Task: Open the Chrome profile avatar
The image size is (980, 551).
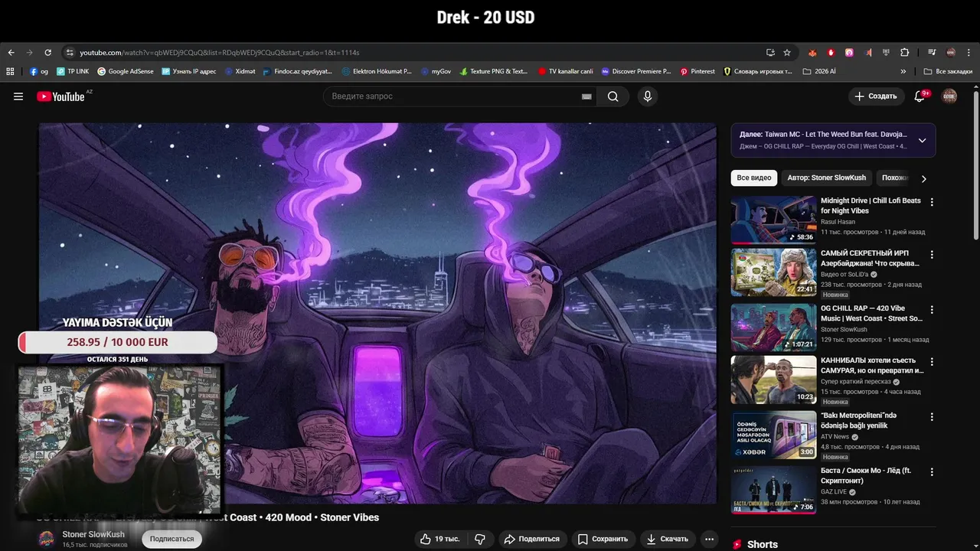Action: [951, 52]
